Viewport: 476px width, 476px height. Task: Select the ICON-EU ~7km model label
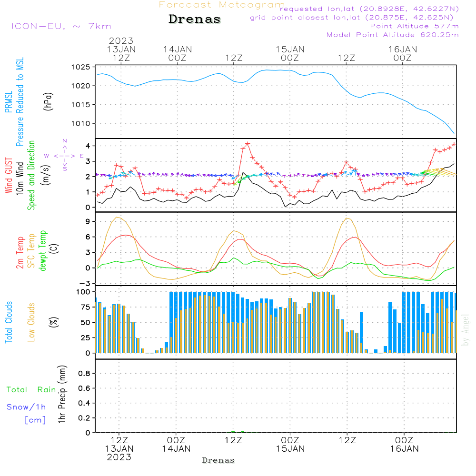[x=61, y=26]
